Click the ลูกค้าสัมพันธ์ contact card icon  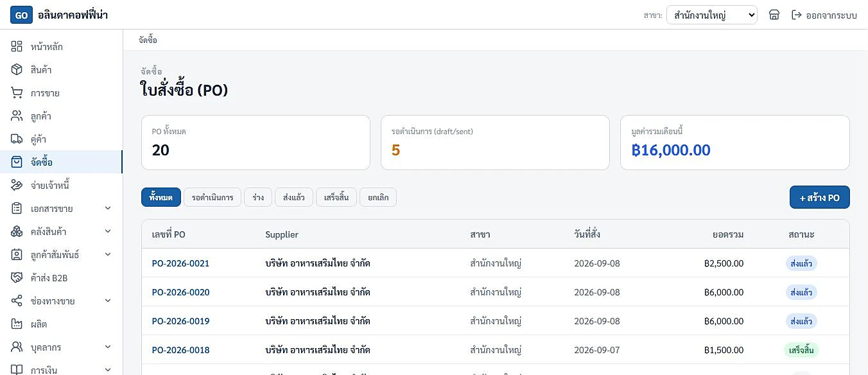(x=17, y=255)
